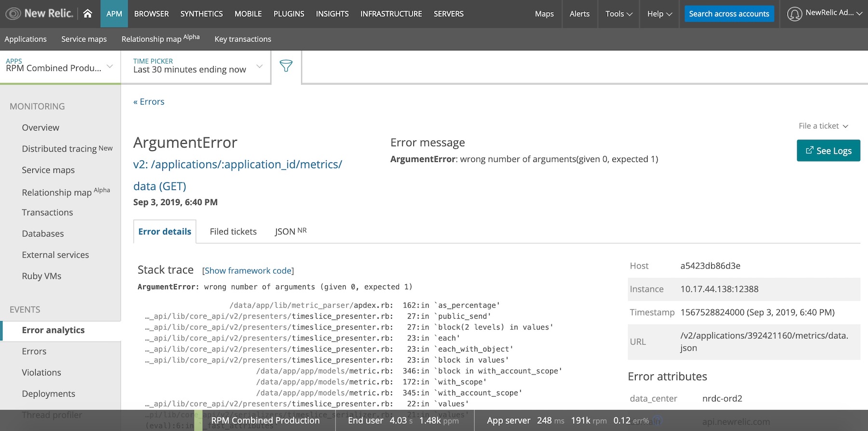
Task: Open Violations in the sidebar
Action: coord(41,373)
